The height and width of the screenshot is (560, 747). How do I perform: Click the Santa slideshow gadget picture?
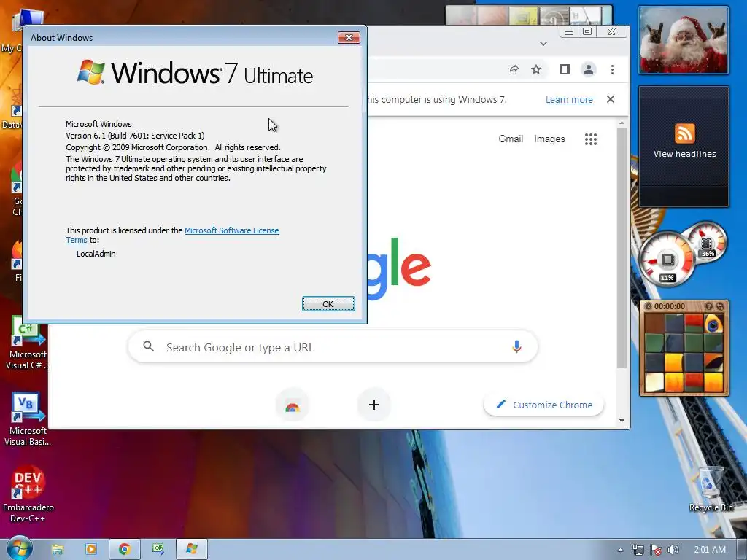pos(684,41)
